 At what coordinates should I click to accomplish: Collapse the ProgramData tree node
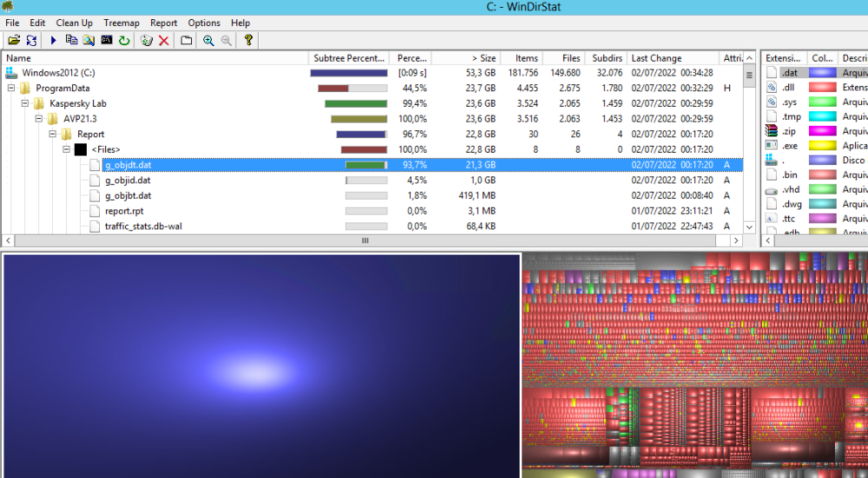pos(11,88)
